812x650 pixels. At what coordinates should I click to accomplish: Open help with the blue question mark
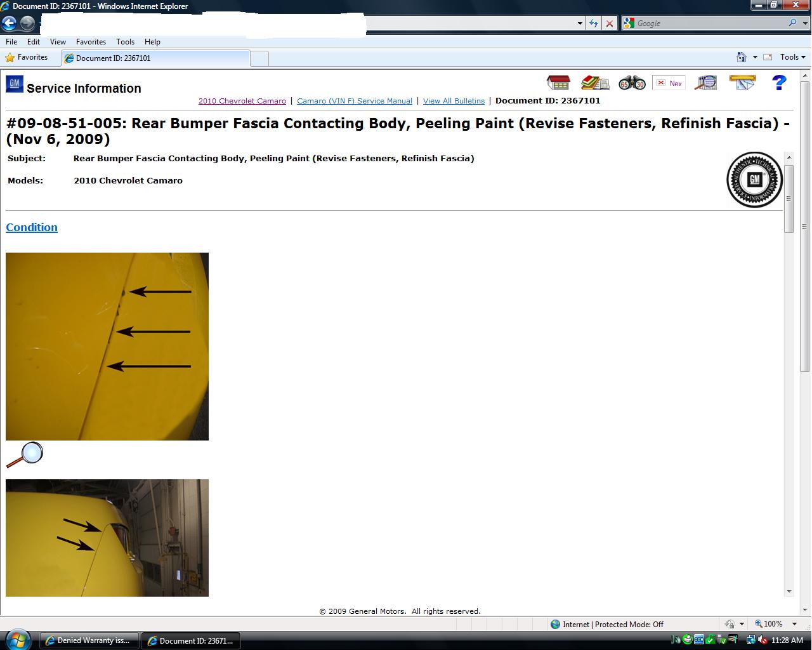tap(779, 83)
